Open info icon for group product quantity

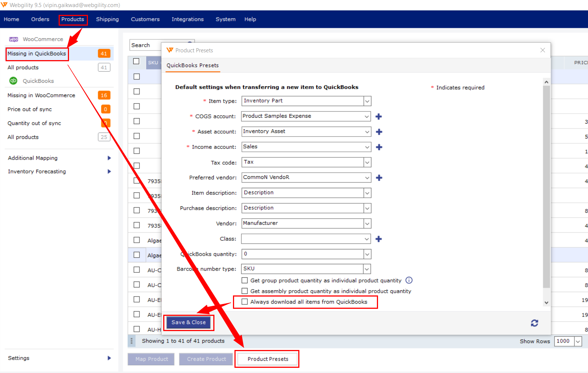[x=409, y=280]
